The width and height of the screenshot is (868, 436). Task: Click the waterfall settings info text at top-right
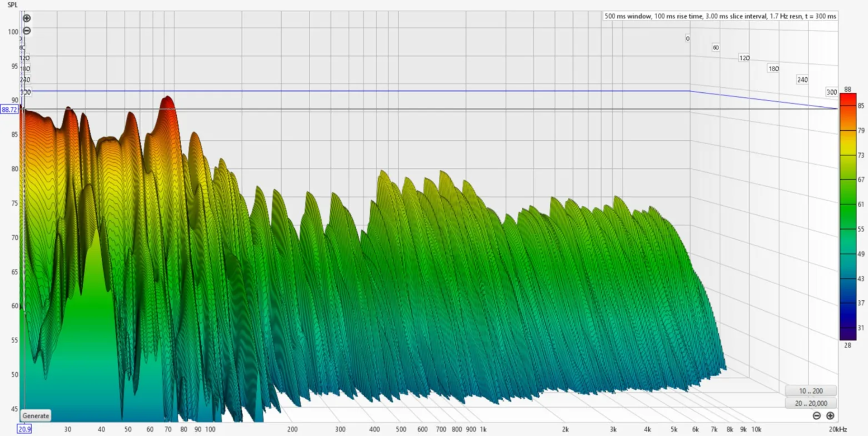pos(720,16)
